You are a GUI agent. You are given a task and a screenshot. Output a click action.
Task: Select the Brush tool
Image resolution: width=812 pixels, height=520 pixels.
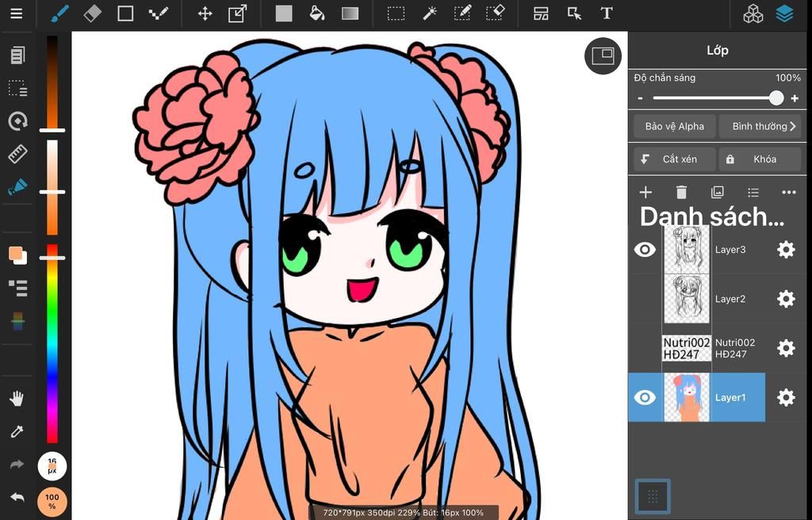coord(60,13)
